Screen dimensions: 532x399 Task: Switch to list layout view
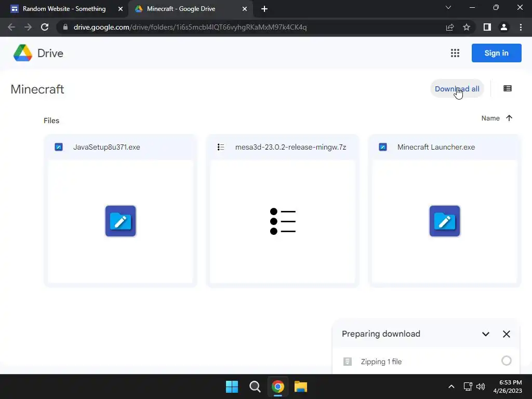[x=508, y=88]
